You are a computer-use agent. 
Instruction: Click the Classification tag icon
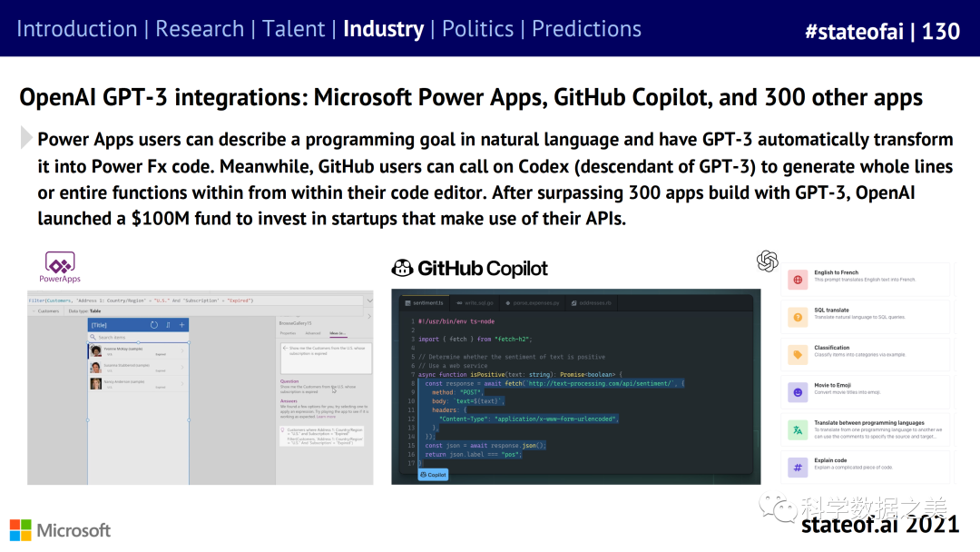point(798,354)
